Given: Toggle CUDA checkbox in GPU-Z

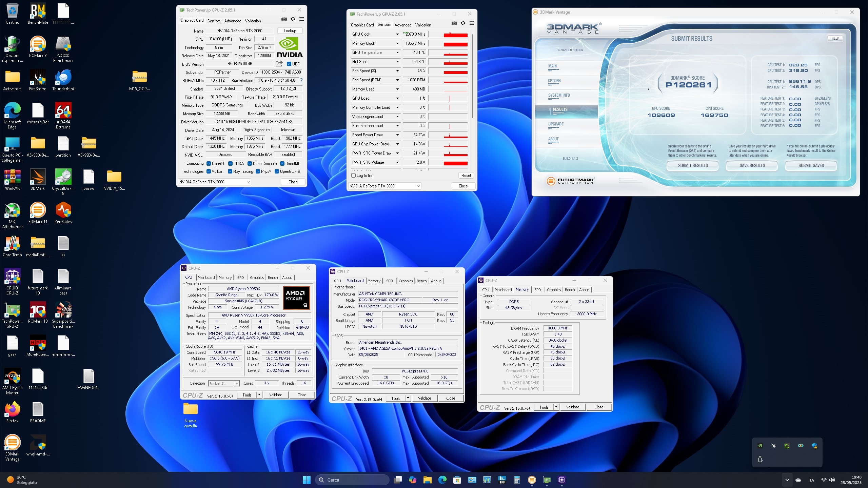Looking at the screenshot, I should 231,163.
